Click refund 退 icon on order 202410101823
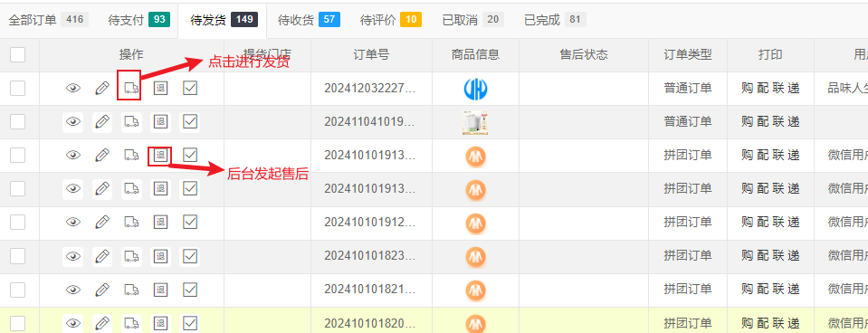Screen dimensions: 868x333 pyautogui.click(x=160, y=257)
